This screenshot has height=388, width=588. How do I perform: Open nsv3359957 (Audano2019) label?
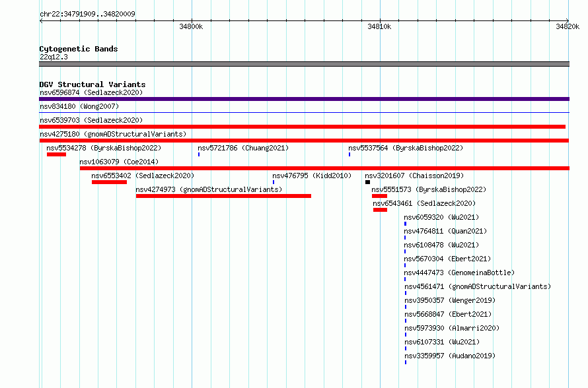tap(450, 356)
